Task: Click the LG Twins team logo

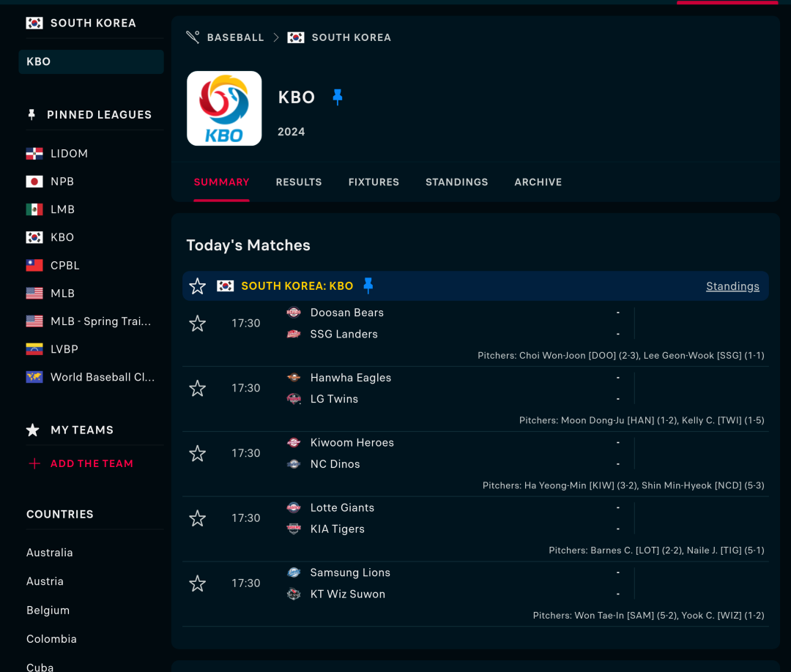Action: (x=294, y=399)
